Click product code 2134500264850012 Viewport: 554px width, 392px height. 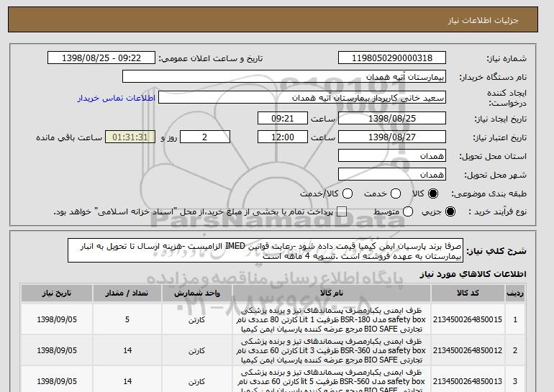(468, 351)
